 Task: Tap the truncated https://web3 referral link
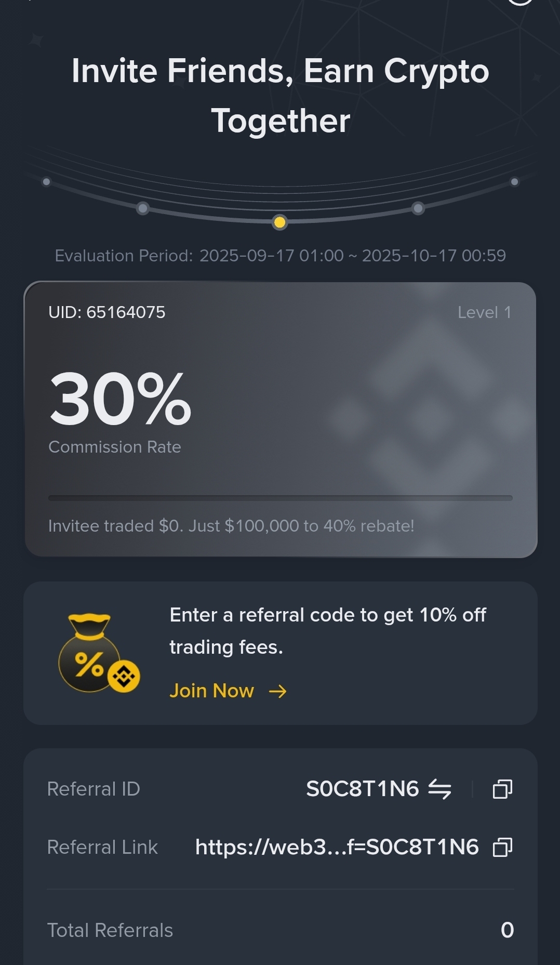click(337, 847)
